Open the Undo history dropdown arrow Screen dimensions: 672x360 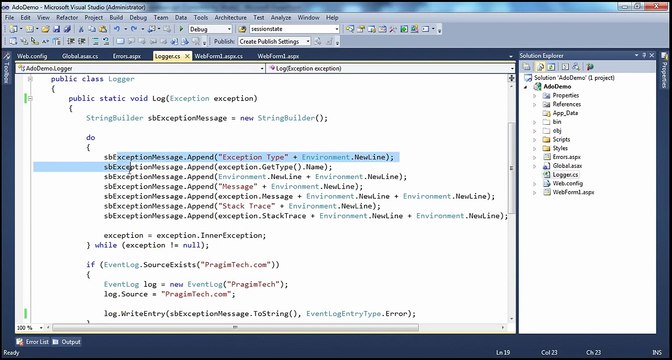(126, 29)
